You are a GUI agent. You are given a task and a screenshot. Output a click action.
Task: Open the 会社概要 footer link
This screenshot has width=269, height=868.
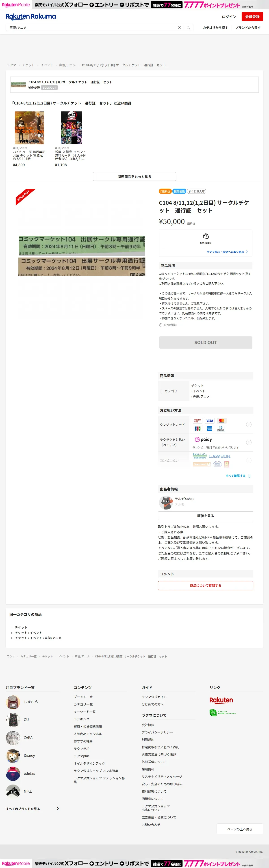[x=148, y=725]
